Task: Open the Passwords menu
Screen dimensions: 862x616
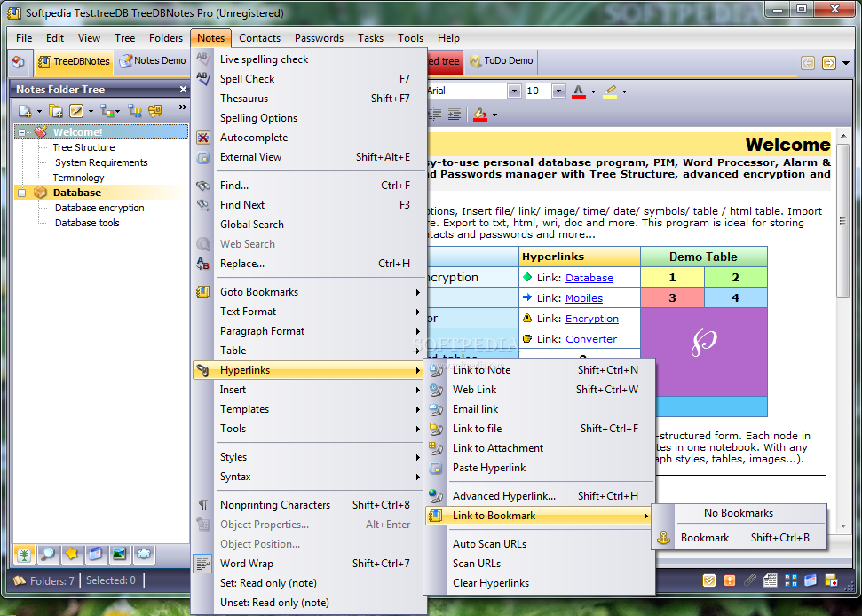Action: (319, 38)
